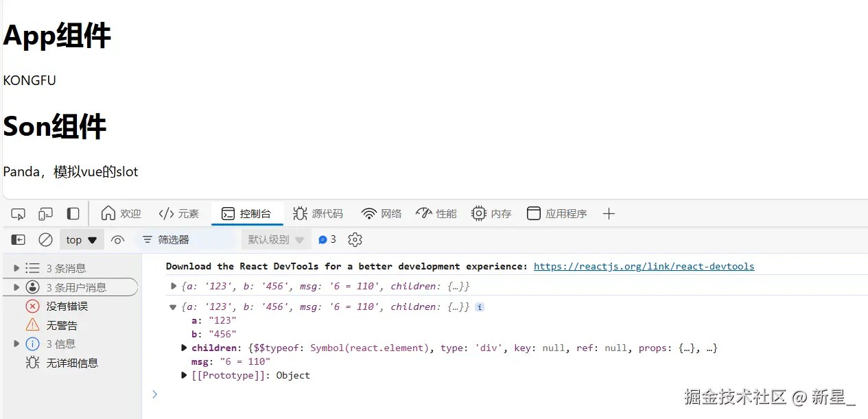Click the 源代码 bug icon
This screenshot has width=868, height=419.
(x=300, y=214)
